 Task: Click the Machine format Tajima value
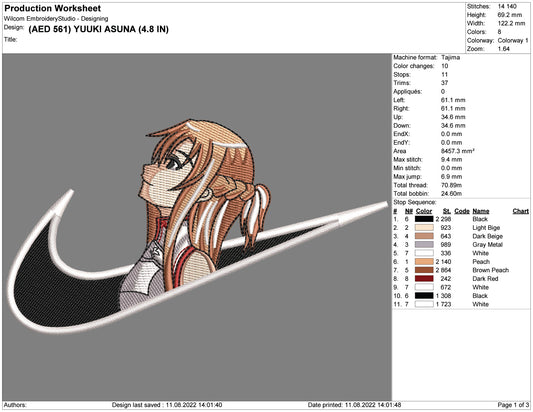tap(450, 57)
